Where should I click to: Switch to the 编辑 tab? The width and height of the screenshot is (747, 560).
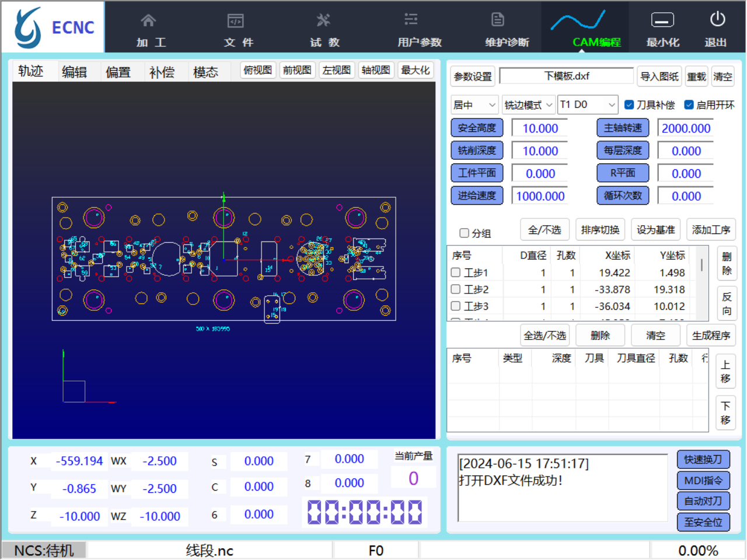pyautogui.click(x=75, y=72)
